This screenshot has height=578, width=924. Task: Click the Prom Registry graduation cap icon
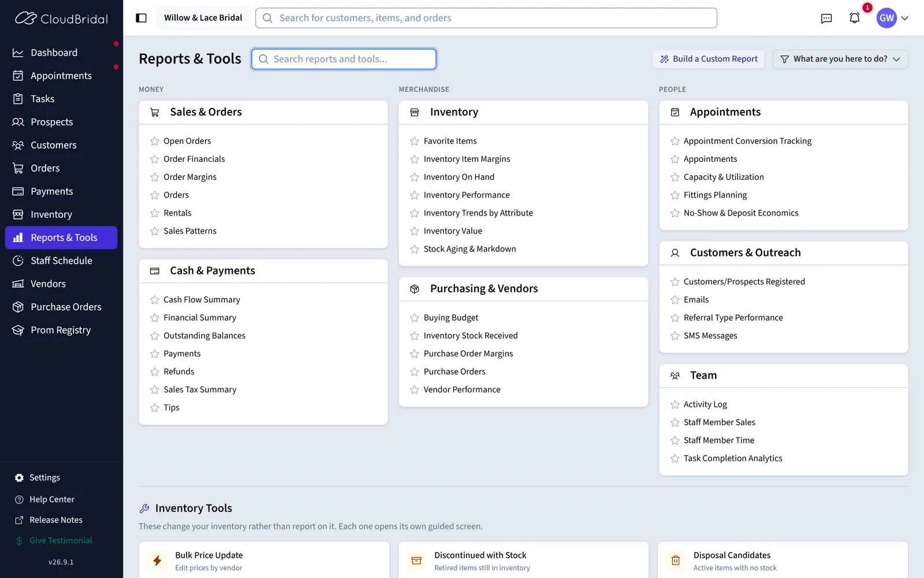[18, 330]
